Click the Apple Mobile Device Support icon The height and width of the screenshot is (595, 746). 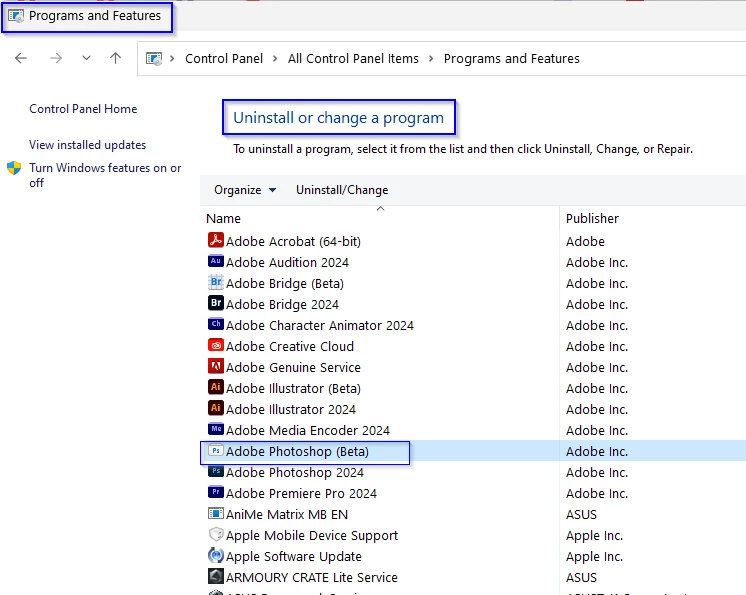point(216,534)
